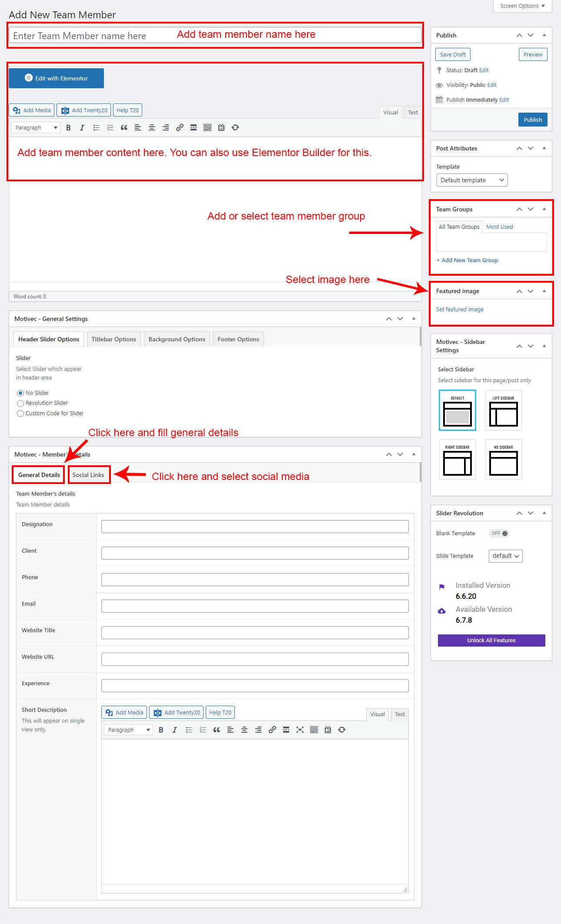The image size is (561, 924).
Task: Click the Edit with Elementor button
Action: 57,78
